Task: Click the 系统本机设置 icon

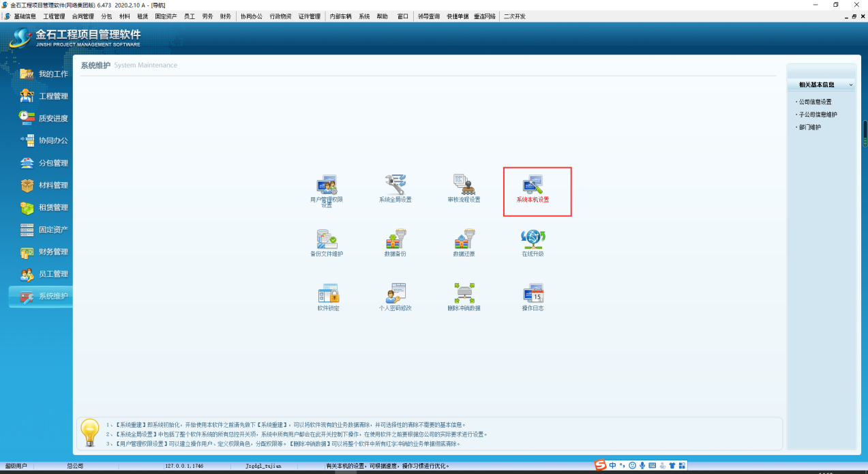Action: tap(533, 185)
